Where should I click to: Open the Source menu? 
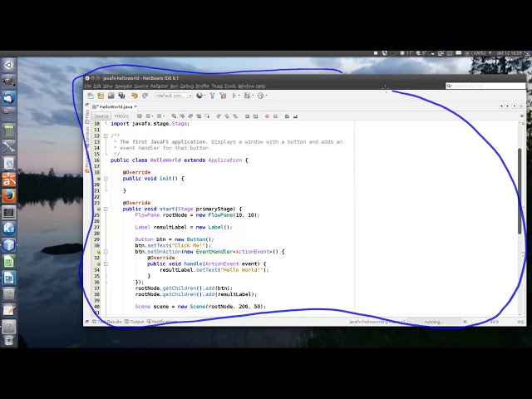click(141, 86)
